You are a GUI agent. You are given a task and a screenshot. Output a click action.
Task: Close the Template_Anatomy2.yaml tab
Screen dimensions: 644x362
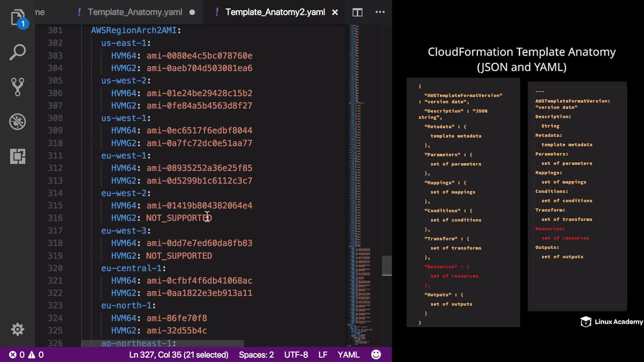coord(335,12)
